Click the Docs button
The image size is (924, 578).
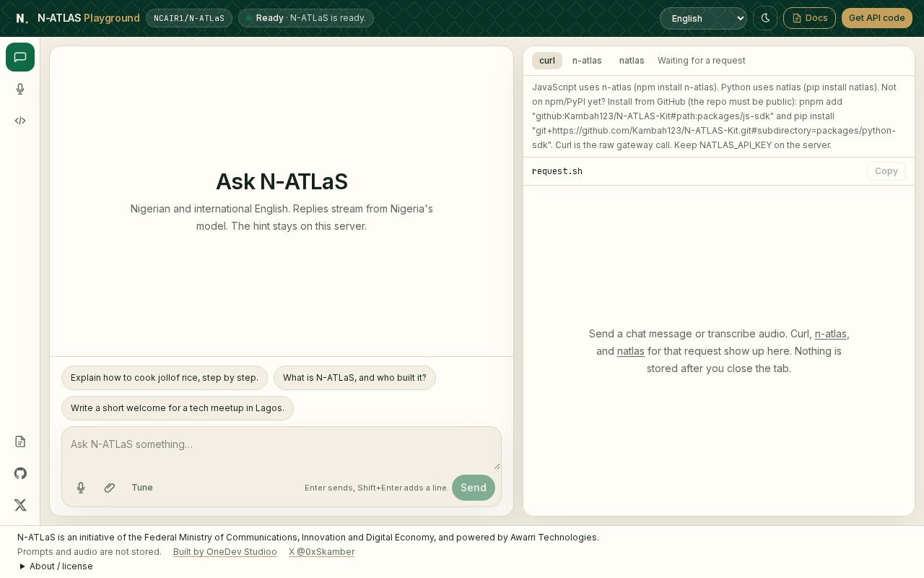click(x=809, y=18)
